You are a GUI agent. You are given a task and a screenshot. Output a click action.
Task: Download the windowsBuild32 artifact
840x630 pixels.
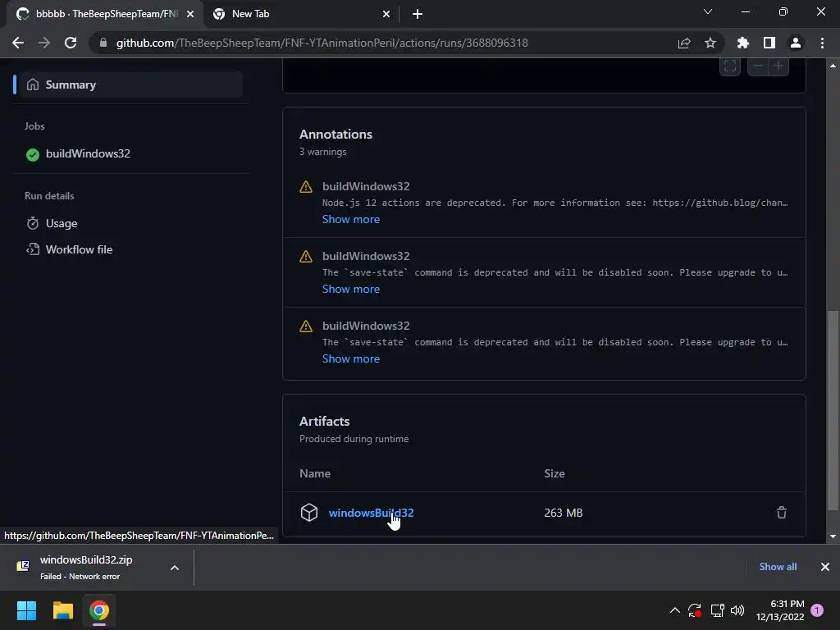pyautogui.click(x=371, y=513)
